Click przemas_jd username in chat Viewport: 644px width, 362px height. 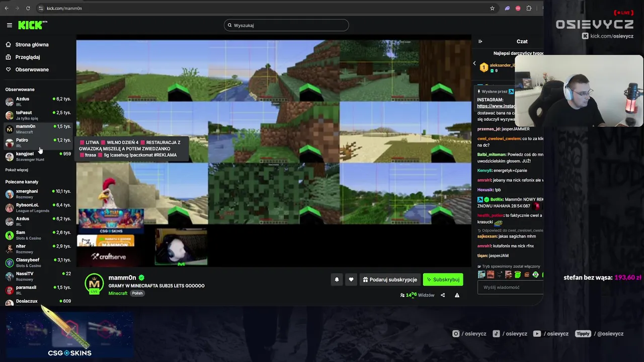point(489,129)
